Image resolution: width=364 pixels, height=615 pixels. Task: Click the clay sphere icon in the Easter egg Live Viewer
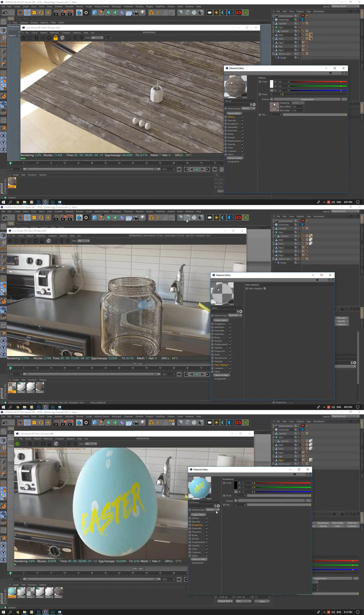[56, 444]
